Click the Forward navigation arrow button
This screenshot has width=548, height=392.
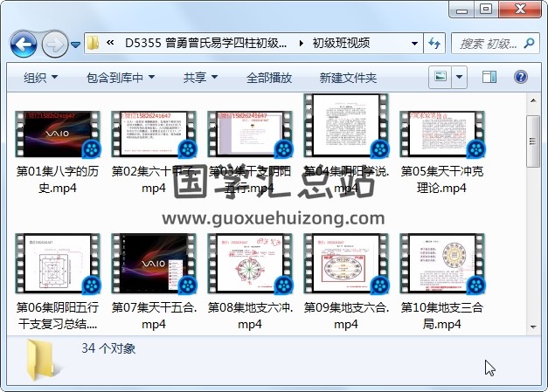tap(55, 43)
